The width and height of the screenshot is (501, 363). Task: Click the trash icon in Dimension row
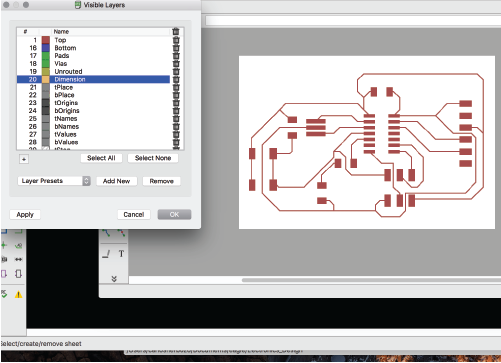pyautogui.click(x=176, y=79)
